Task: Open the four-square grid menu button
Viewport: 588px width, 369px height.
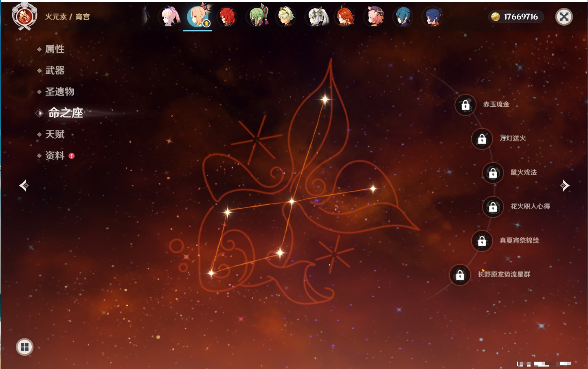Action: pos(24,347)
